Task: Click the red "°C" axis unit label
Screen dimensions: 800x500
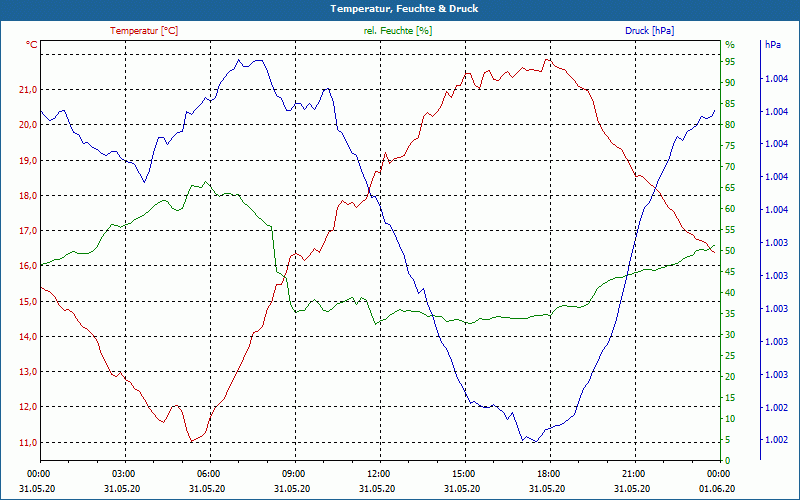Action: (32, 45)
